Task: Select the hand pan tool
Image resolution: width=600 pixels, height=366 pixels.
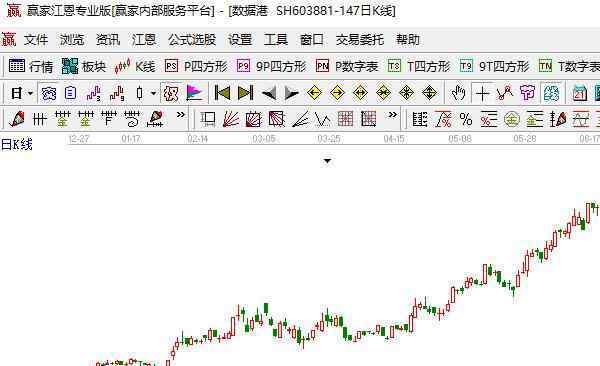Action: (458, 93)
